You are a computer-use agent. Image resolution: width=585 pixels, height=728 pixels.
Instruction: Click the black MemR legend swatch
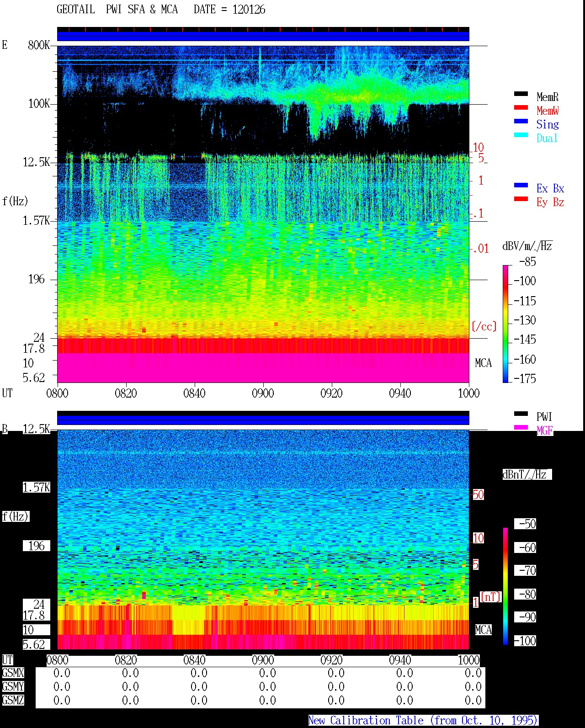(521, 94)
